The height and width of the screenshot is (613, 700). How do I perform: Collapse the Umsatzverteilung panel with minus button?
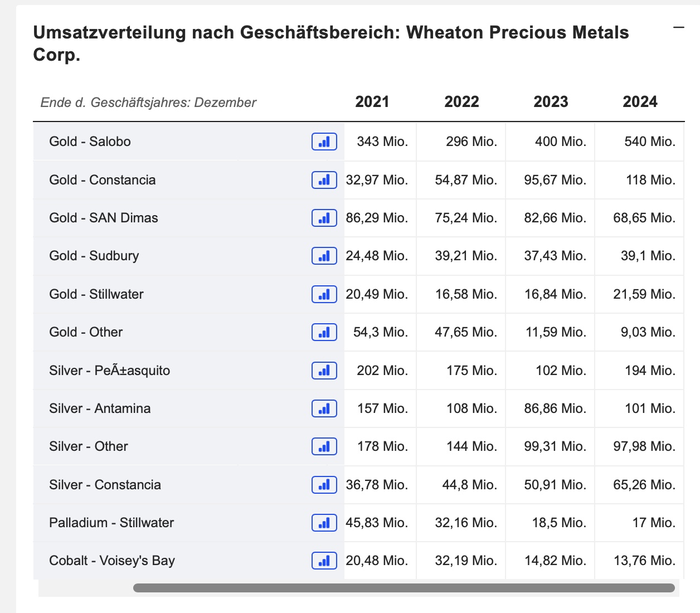(x=678, y=27)
